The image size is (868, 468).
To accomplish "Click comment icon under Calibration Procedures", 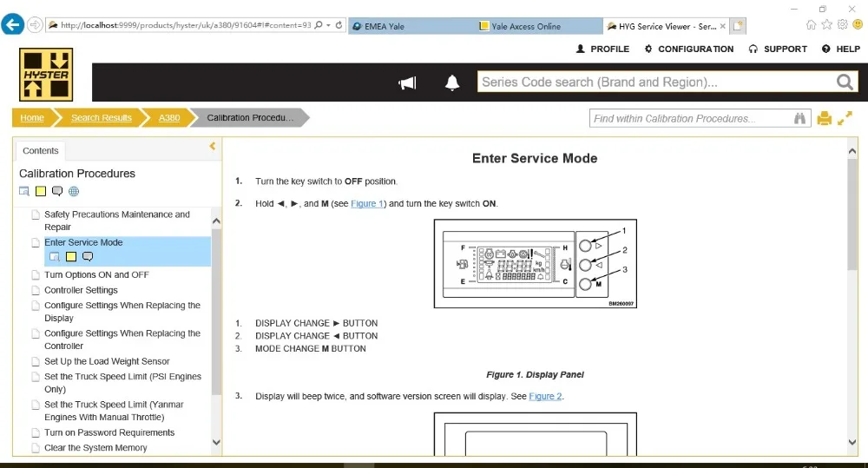I will pyautogui.click(x=57, y=191).
